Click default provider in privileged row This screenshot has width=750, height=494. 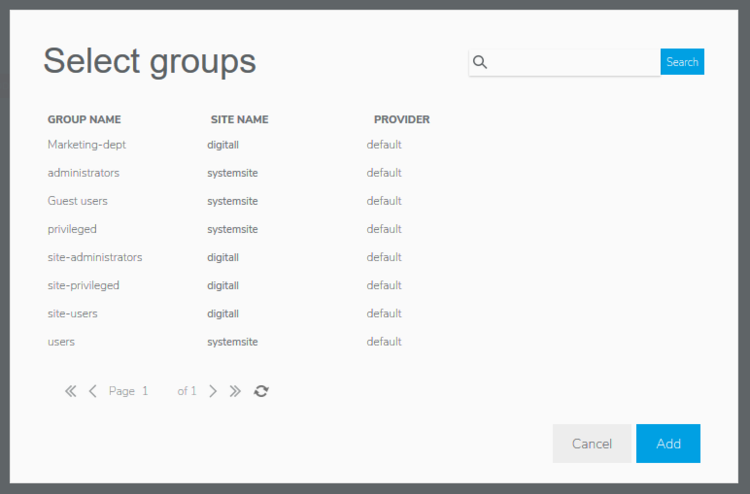(384, 229)
